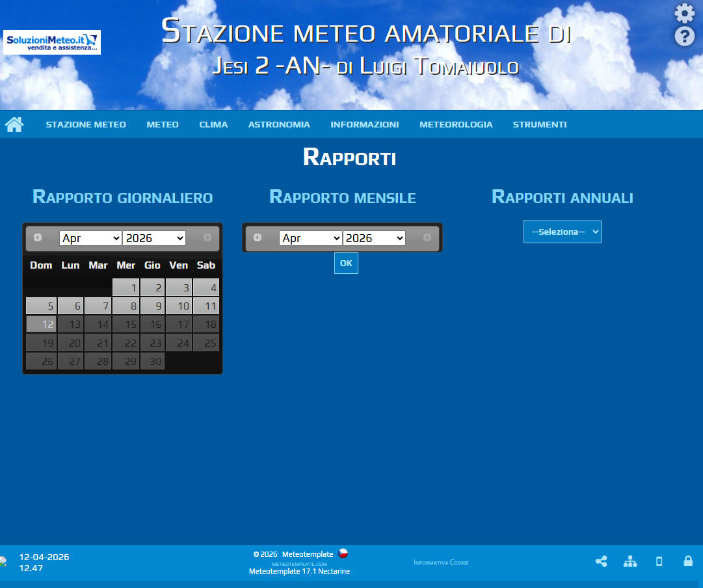Open the Astronomia menu
The height and width of the screenshot is (588, 703).
279,124
